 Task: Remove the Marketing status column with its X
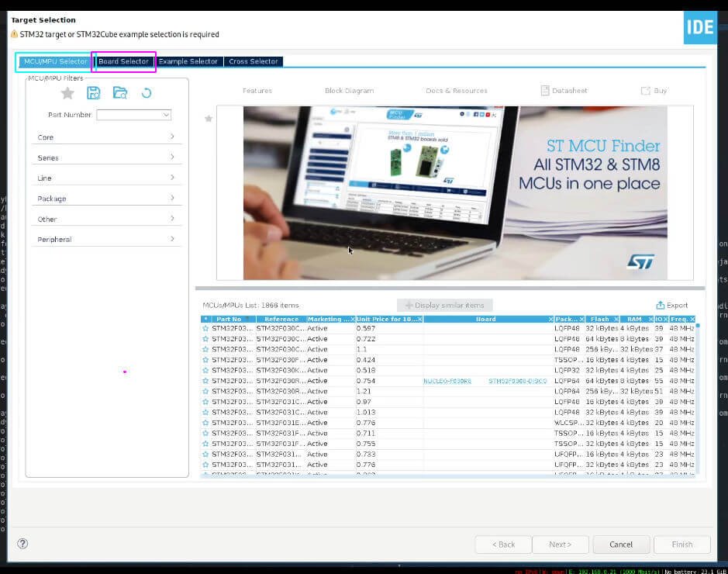(x=353, y=319)
